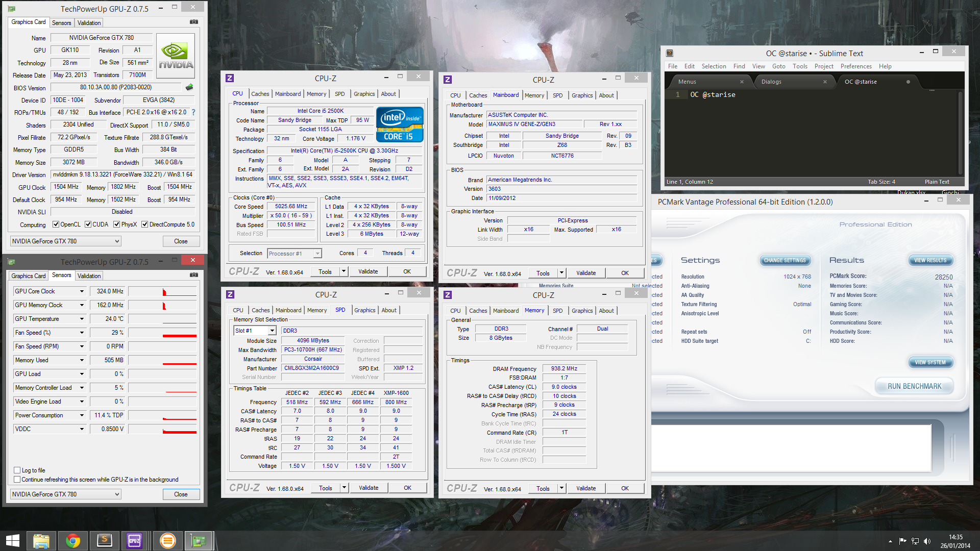Click the VDDC sensor graph

point(162,429)
